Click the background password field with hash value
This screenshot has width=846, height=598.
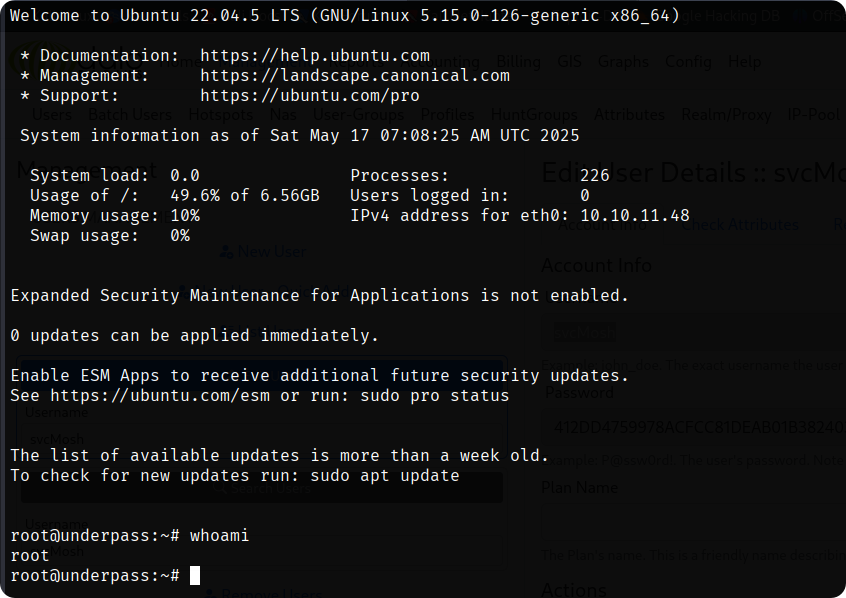[x=694, y=427]
